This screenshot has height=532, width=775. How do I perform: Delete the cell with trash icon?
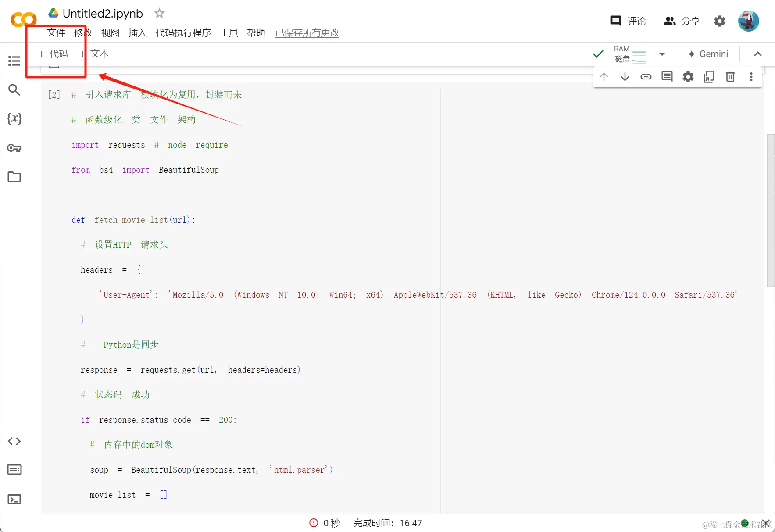point(730,77)
